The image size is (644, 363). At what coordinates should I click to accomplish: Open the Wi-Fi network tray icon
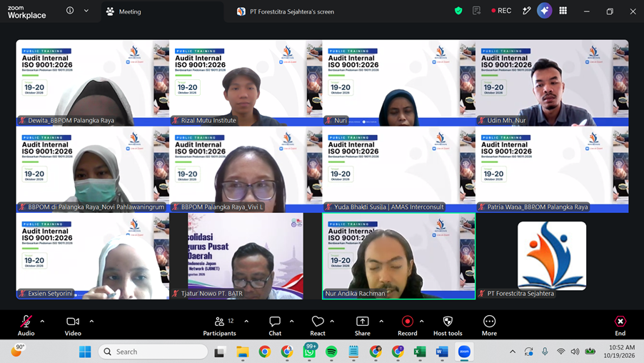(560, 352)
